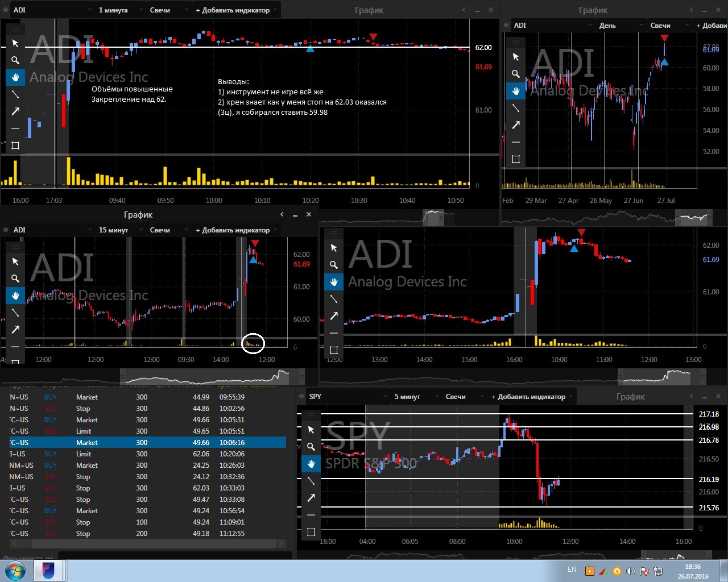Select rectangle tool in ADI daily chart

coord(516,159)
